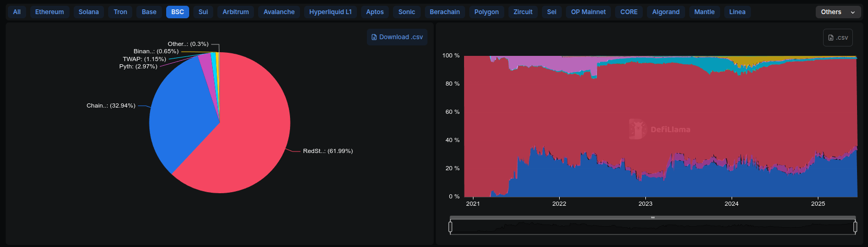
Task: Expand the Others chains dropdown
Action: tap(838, 12)
